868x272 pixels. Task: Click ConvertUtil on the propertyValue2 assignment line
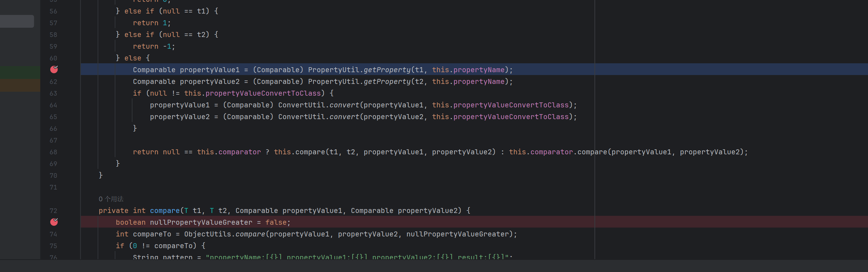(302, 117)
